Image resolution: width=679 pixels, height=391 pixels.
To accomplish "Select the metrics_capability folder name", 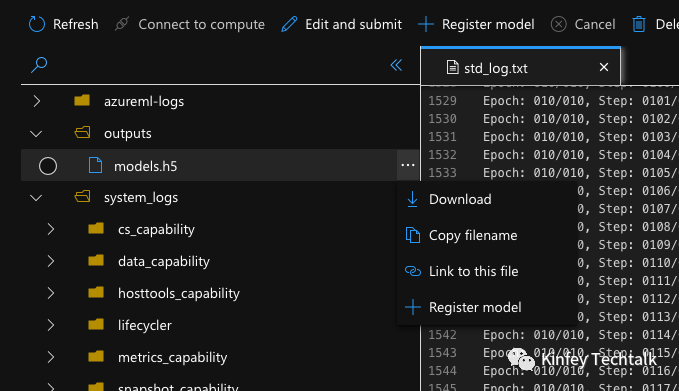I will (172, 358).
